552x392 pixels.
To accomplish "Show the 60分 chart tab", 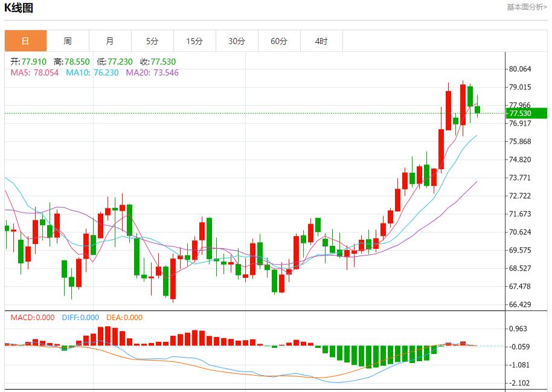I will point(279,41).
